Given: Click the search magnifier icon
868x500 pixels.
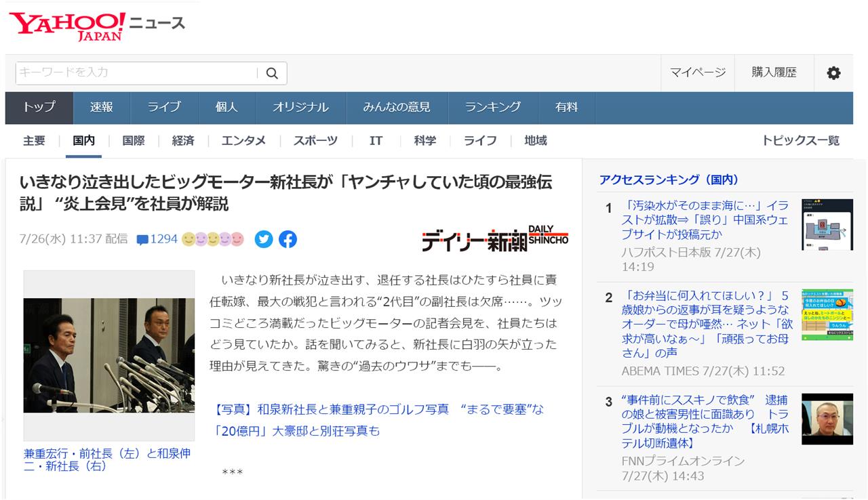Looking at the screenshot, I should [272, 73].
